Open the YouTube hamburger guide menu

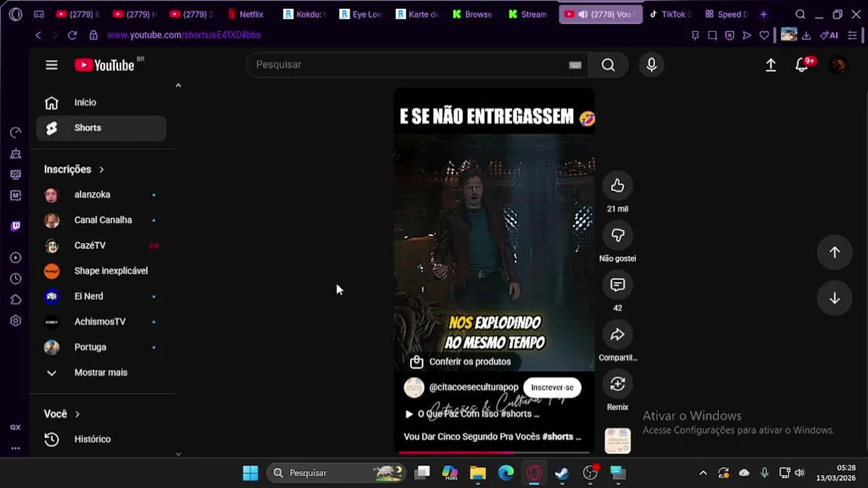coord(52,65)
